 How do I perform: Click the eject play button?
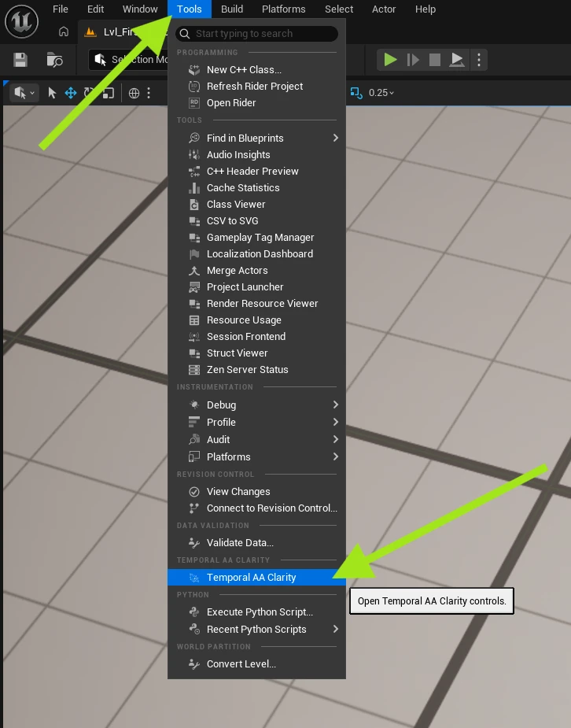[457, 60]
